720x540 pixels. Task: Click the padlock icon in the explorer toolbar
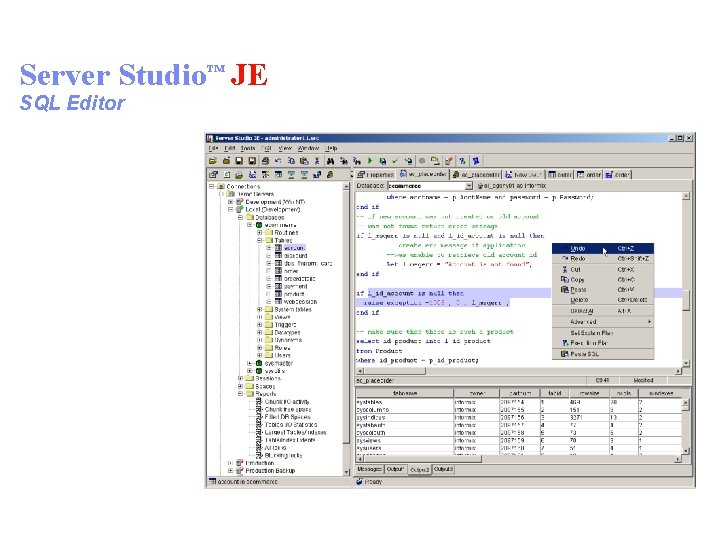point(330,174)
